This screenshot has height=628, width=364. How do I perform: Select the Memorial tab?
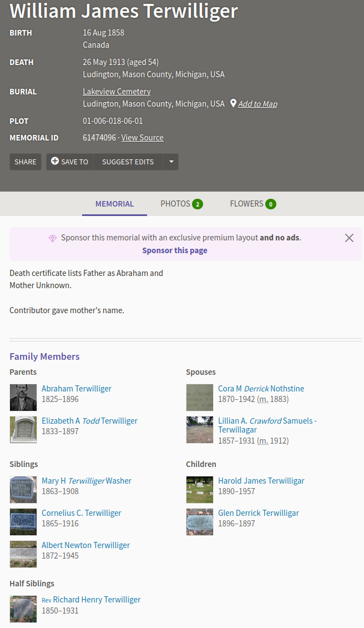click(x=114, y=204)
